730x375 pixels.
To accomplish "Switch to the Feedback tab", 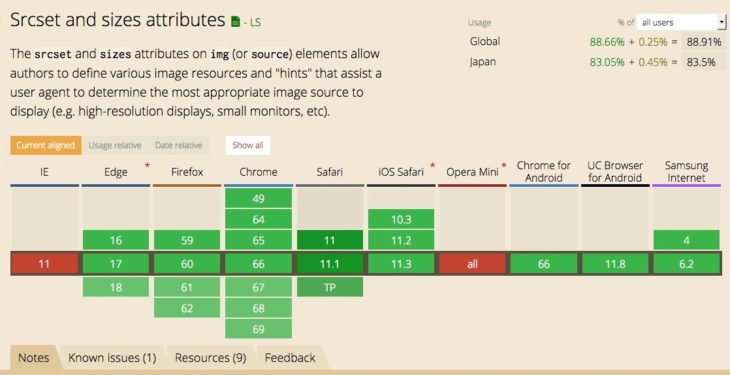I will coord(290,358).
